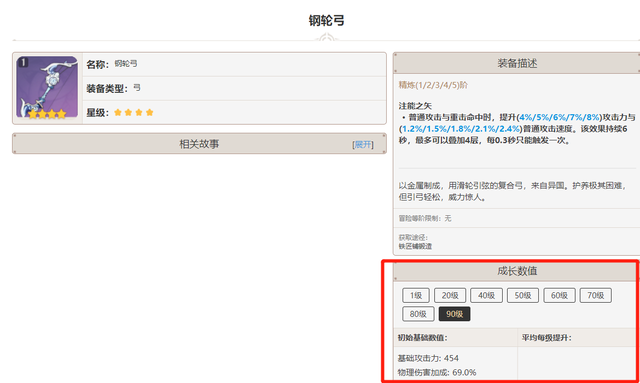Image resolution: width=640 pixels, height=383 pixels.
Task: Click the active 90级 level button
Action: (x=454, y=314)
